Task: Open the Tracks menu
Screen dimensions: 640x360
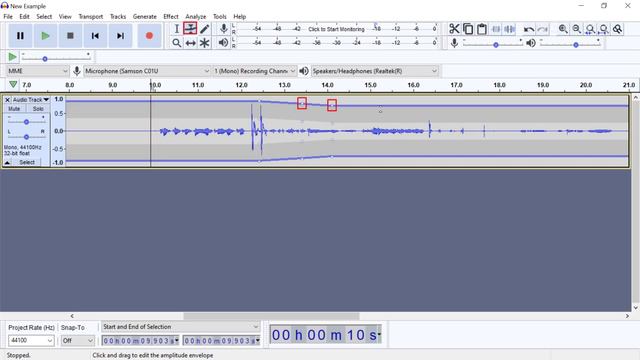Action: [118, 16]
